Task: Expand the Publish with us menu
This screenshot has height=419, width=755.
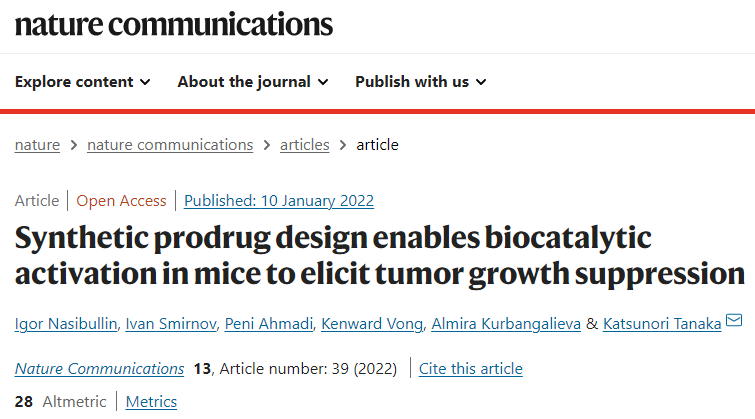Action: pos(420,82)
